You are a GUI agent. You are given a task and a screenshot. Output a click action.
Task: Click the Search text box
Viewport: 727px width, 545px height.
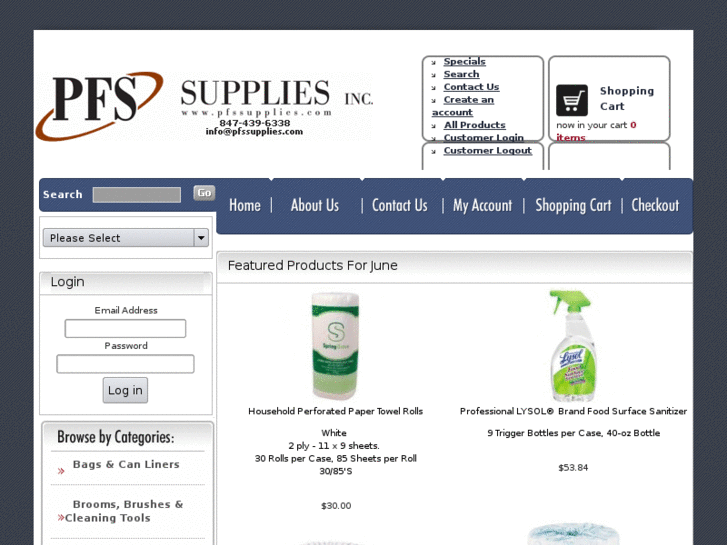pos(137,195)
